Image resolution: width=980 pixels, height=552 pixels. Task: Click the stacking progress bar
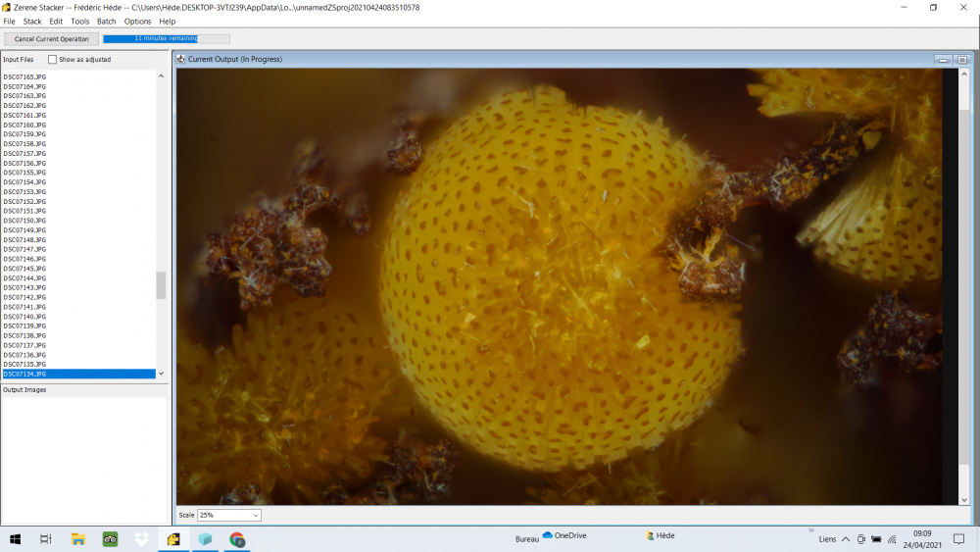[166, 39]
